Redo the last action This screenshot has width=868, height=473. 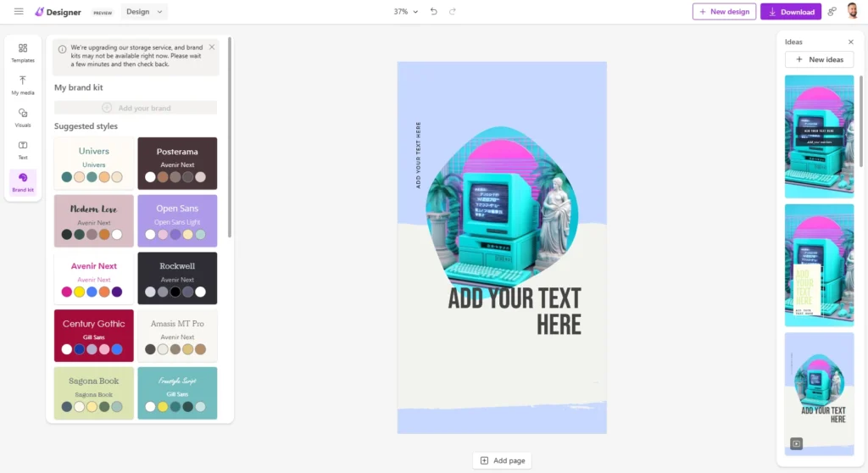point(453,11)
